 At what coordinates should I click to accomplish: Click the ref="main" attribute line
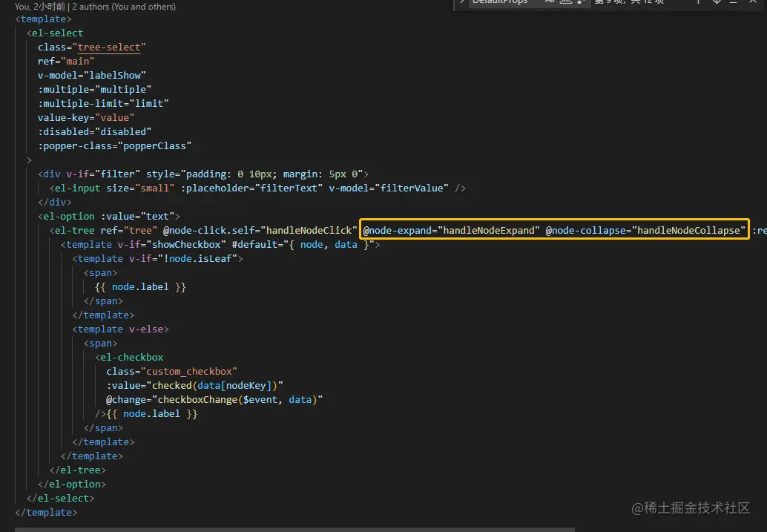(x=66, y=61)
